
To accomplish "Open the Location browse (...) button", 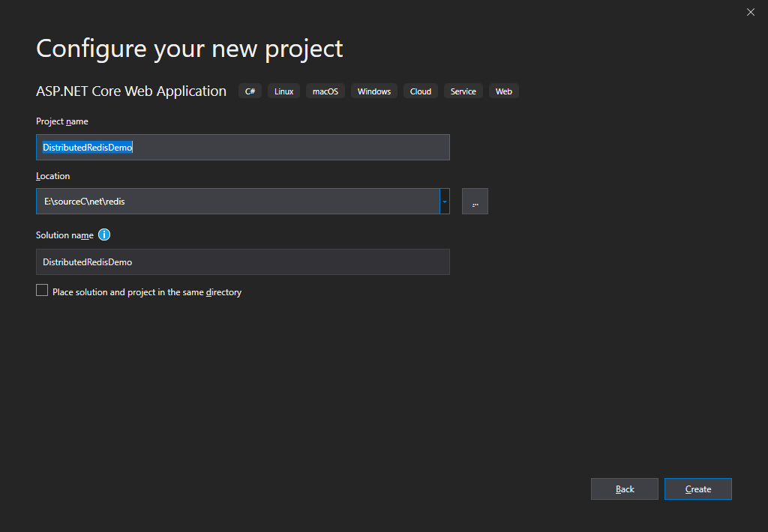I will point(475,202).
